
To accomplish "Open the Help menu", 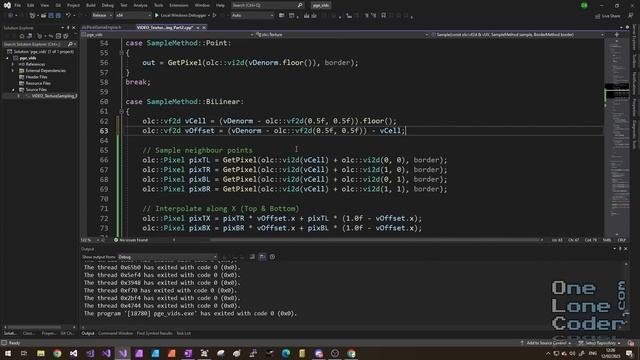I will (x=220, y=5).
